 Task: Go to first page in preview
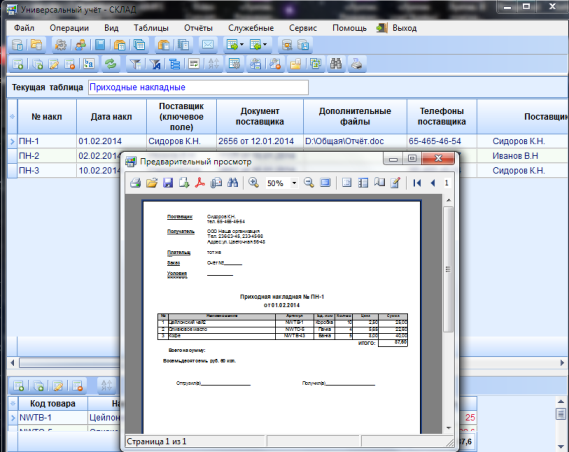coord(417,183)
